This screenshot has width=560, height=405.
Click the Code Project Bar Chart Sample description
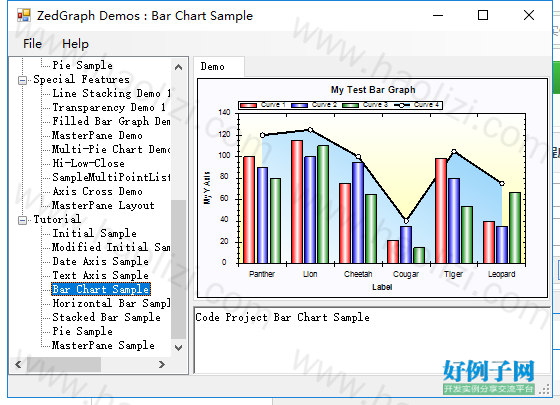point(282,318)
